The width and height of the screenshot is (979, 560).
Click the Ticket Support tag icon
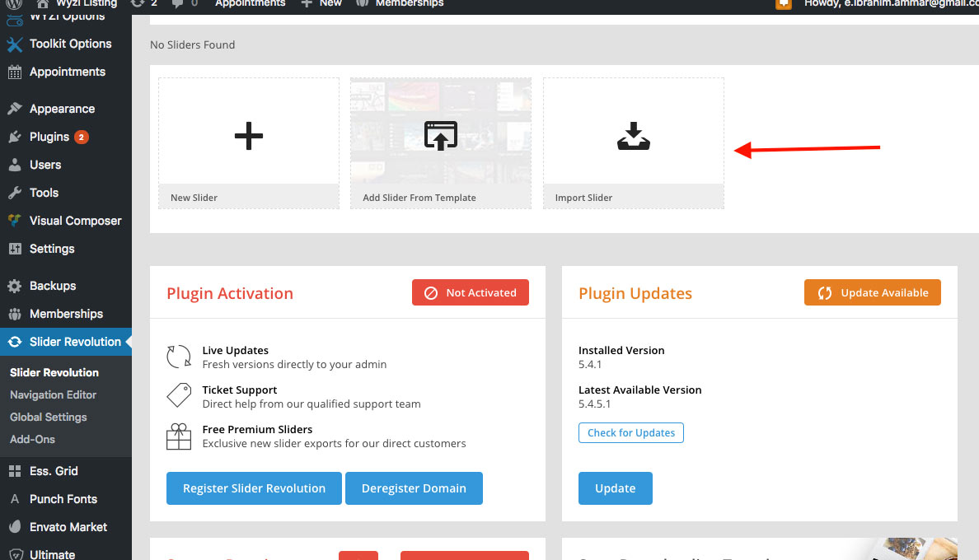(x=179, y=395)
